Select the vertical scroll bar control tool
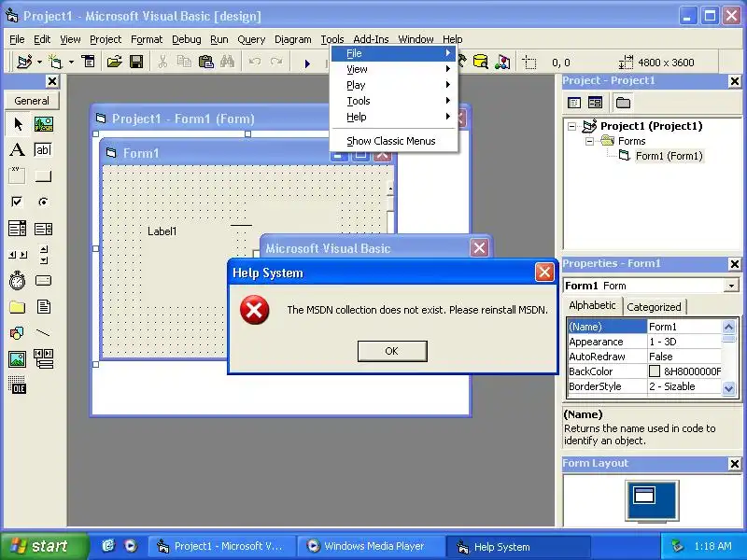Image resolution: width=747 pixels, height=560 pixels. (43, 255)
